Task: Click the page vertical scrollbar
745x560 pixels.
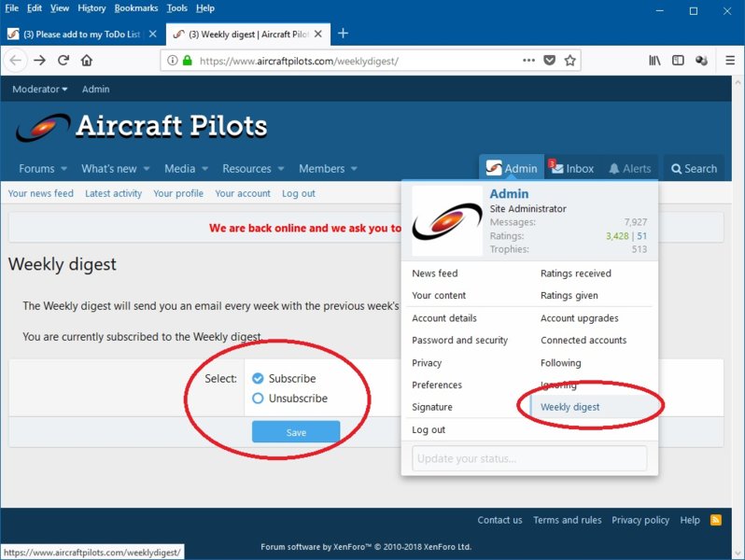Action: (738, 316)
